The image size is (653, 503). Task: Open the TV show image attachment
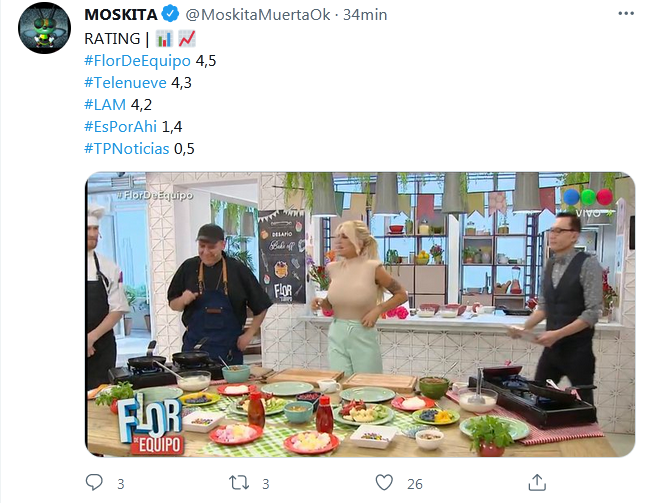point(360,314)
